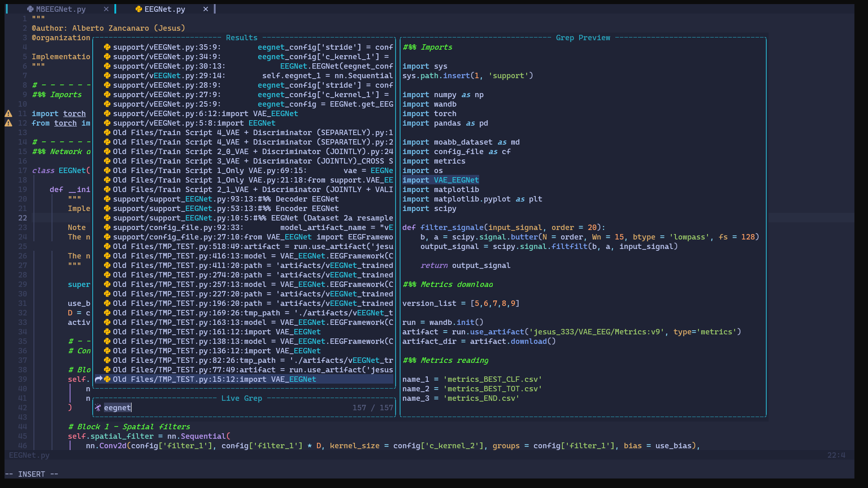Click '# Block 1 - Spatial filters' comment
The height and width of the screenshot is (488, 868).
(x=129, y=427)
